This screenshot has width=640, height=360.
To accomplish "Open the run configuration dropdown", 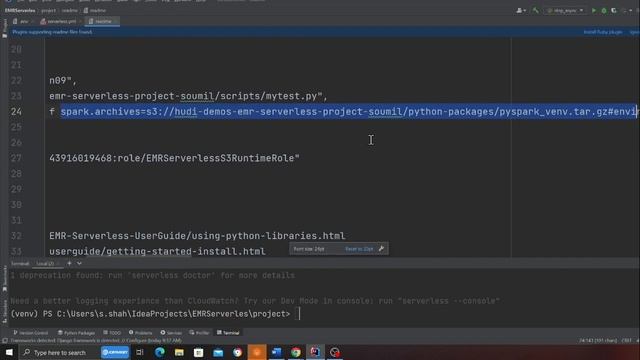I will coord(565,11).
